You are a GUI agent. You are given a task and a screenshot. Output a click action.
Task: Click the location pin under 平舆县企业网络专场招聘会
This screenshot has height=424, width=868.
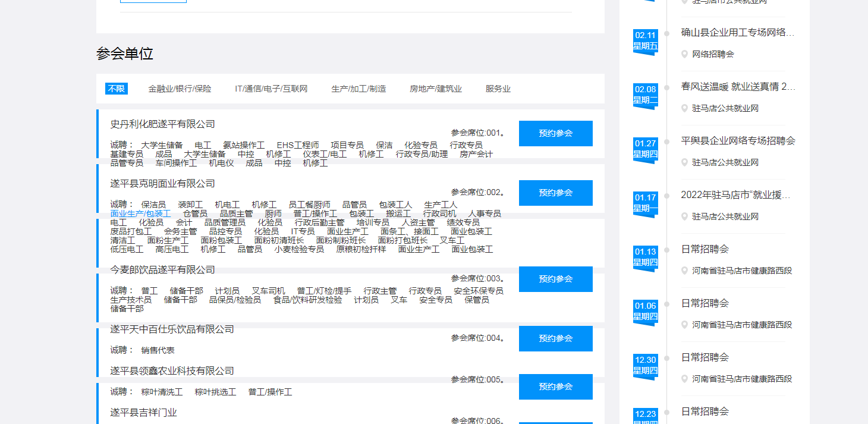click(684, 162)
